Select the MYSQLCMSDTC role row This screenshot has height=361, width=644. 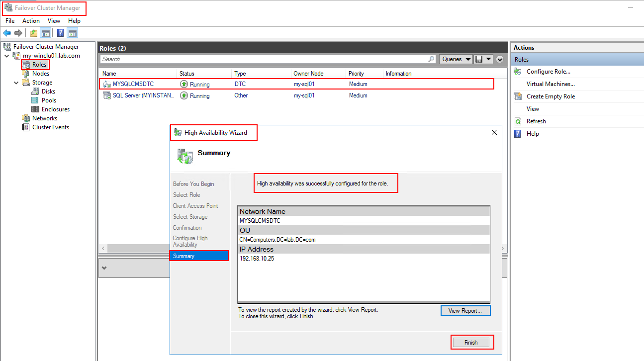click(296, 84)
